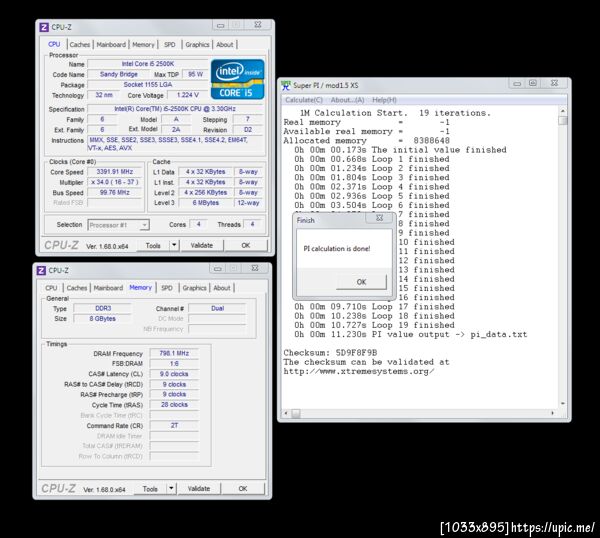
Task: Open Tools dropdown arrow in bottom CPU-Z window
Action: pyautogui.click(x=171, y=488)
